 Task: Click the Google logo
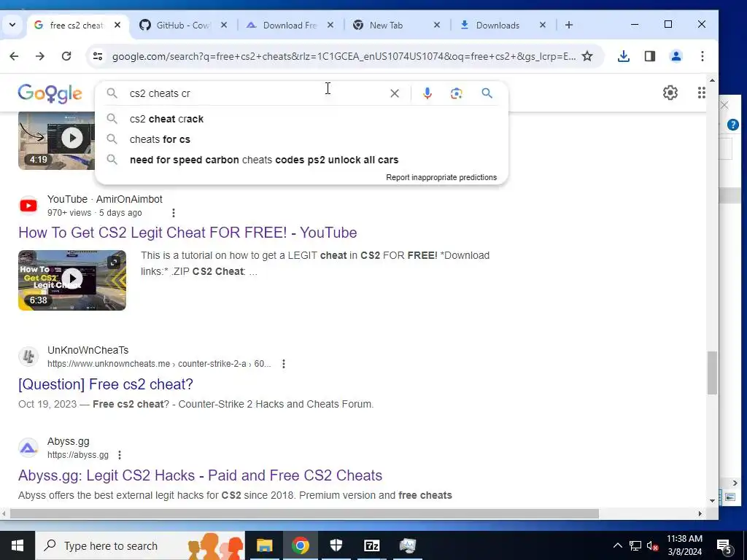(x=50, y=94)
